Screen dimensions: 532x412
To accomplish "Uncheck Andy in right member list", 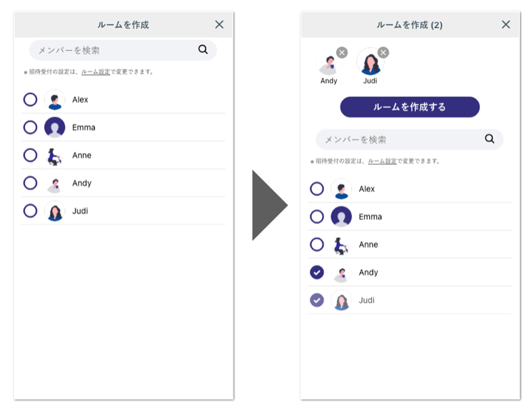I will [317, 272].
